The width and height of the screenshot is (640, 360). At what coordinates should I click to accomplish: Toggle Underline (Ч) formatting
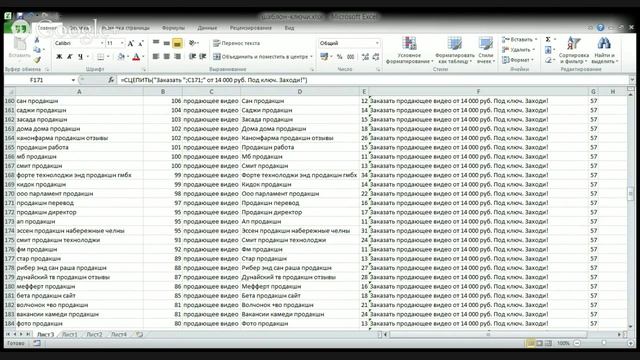point(80,57)
